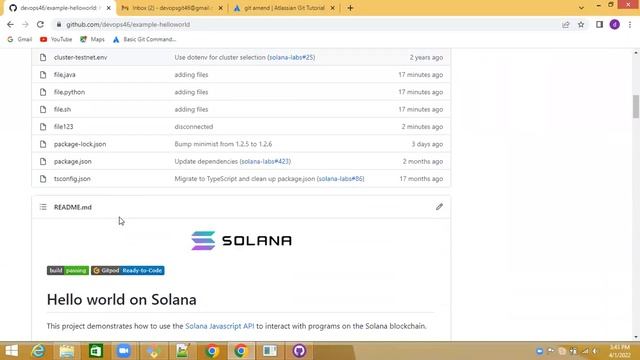Click the browser forward arrow
The width and height of the screenshot is (640, 360).
[25, 24]
